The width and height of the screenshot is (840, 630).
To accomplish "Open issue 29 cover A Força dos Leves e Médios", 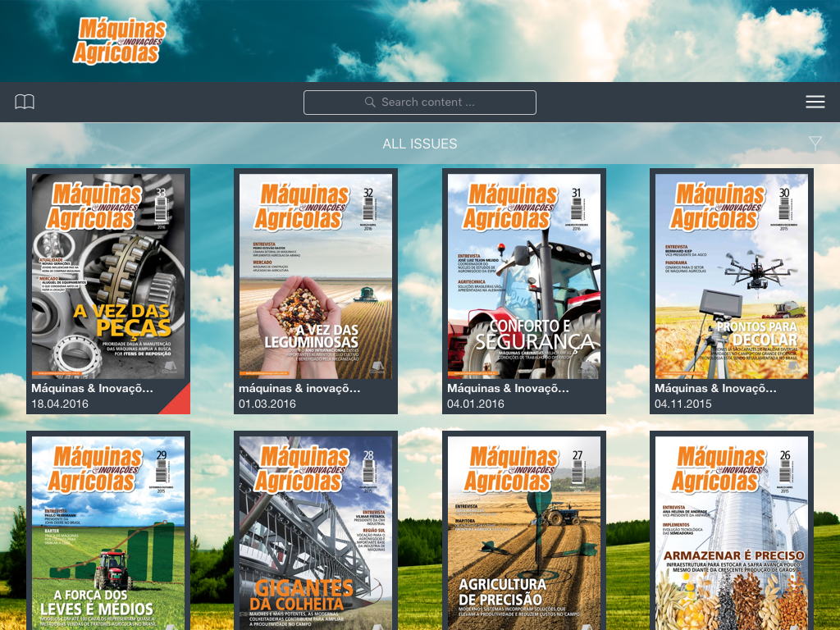I will point(108,533).
